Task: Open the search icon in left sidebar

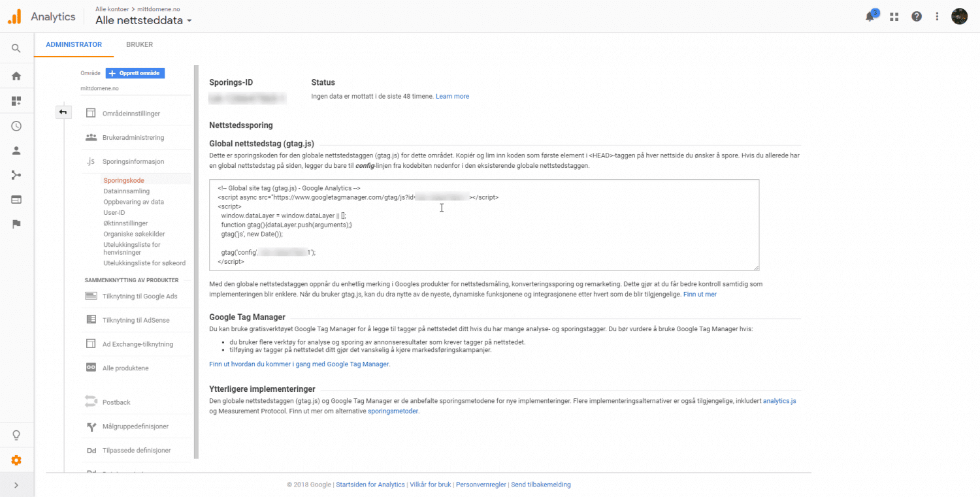Action: 16,48
